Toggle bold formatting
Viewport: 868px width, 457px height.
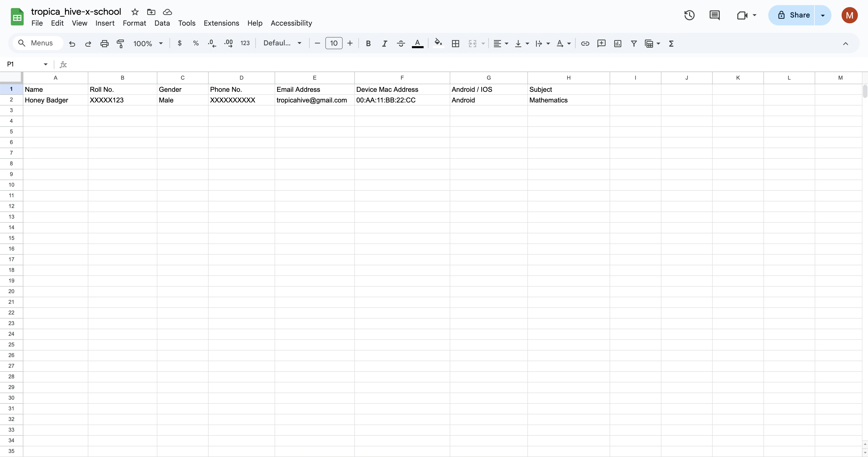[368, 43]
